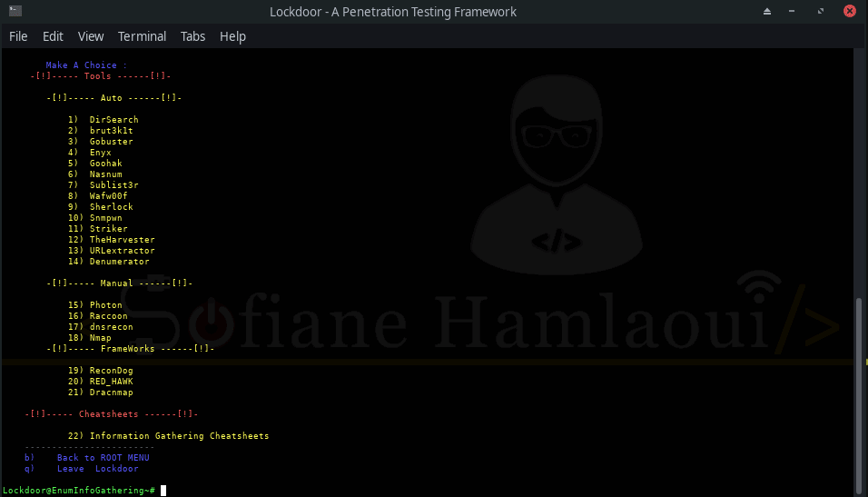Click the '13) URLextractor' entry
Screen dimensions: 868x497
pos(112,251)
